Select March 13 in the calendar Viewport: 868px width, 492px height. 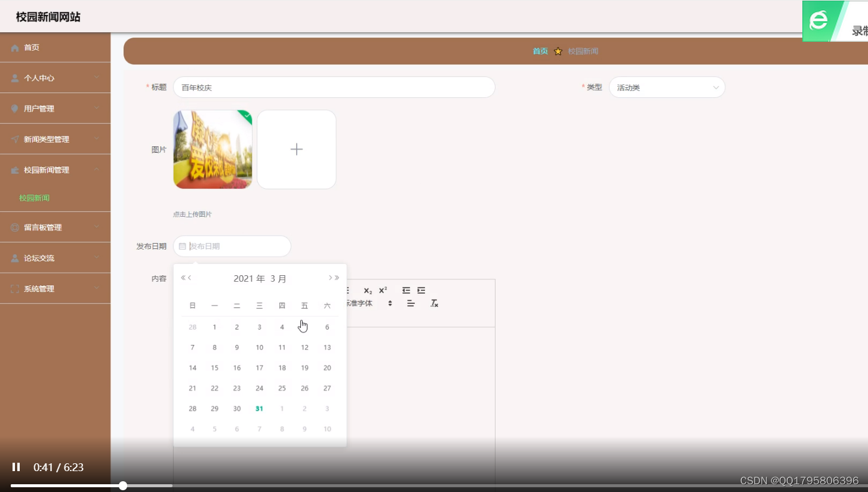click(x=327, y=348)
